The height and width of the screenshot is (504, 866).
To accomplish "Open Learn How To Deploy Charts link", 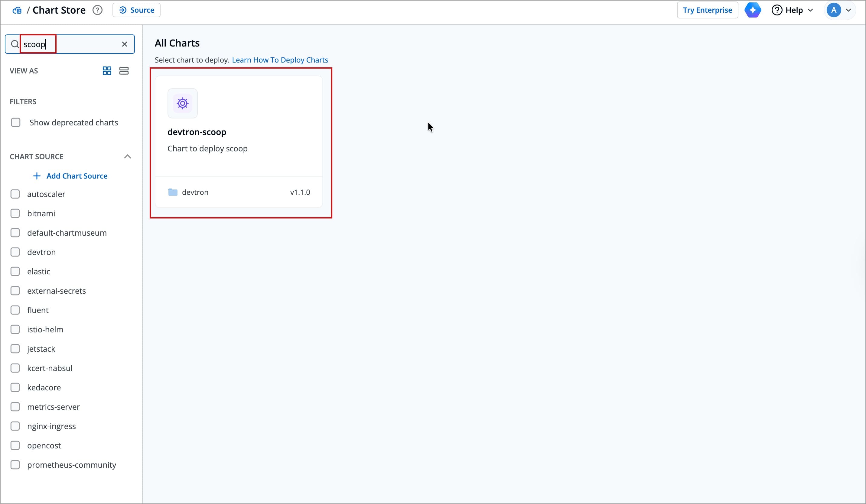I will [x=280, y=60].
